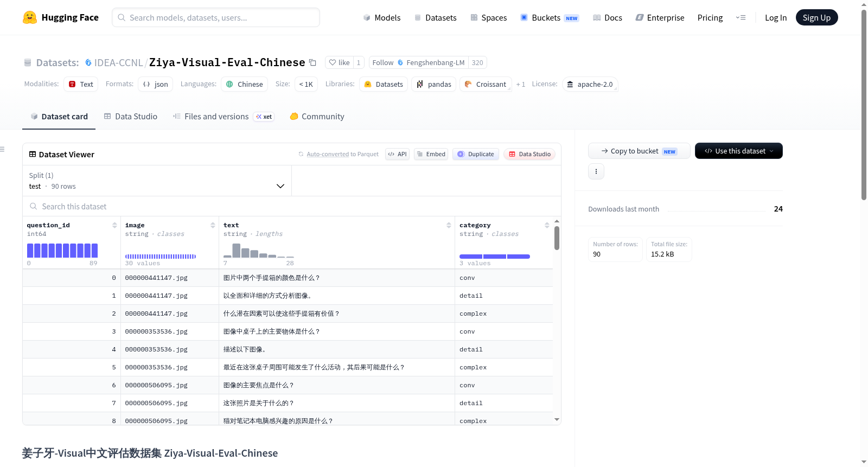Sort the image column using its arrows
The height and width of the screenshot is (467, 868).
pyautogui.click(x=213, y=225)
